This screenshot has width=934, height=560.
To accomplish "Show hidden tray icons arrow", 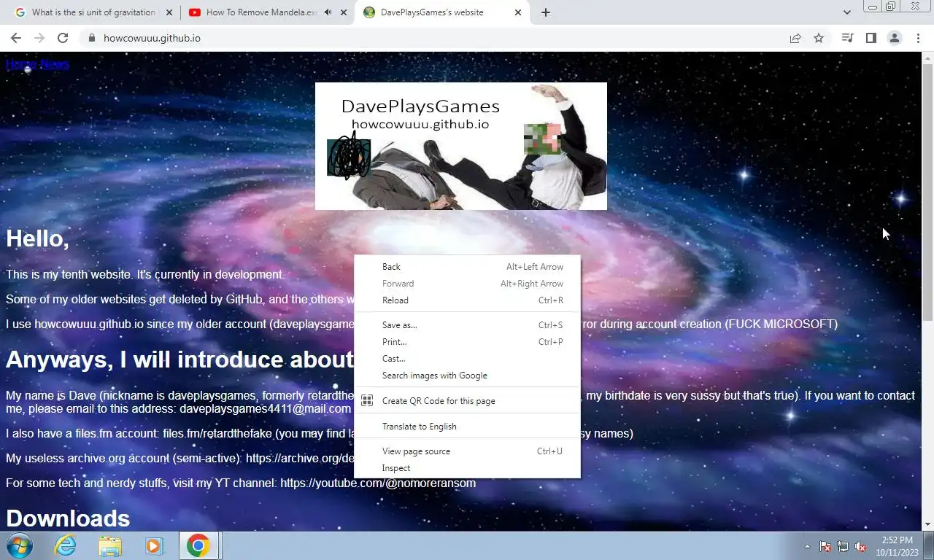I will [x=807, y=546].
